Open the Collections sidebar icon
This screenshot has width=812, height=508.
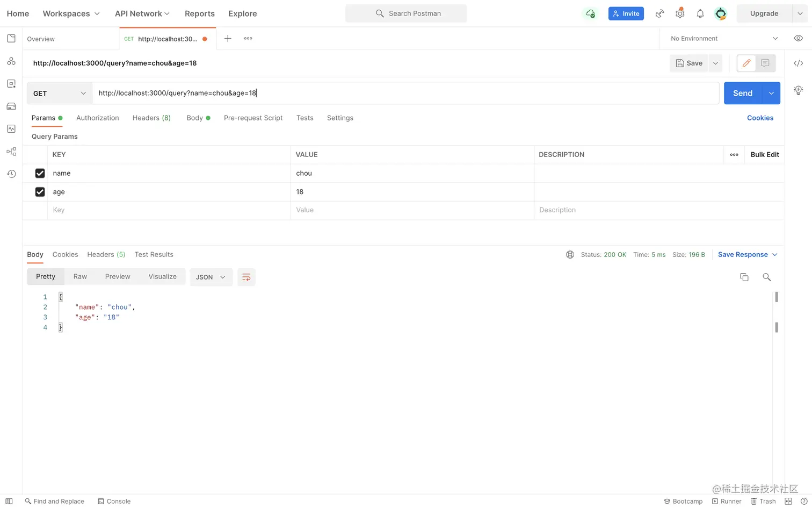pyautogui.click(x=11, y=39)
